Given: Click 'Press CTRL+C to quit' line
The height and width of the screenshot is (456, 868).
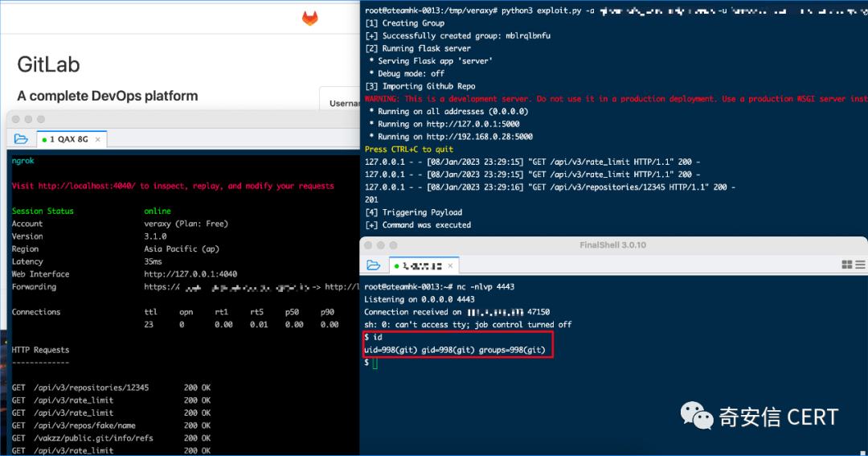Looking at the screenshot, I should click(x=409, y=150).
